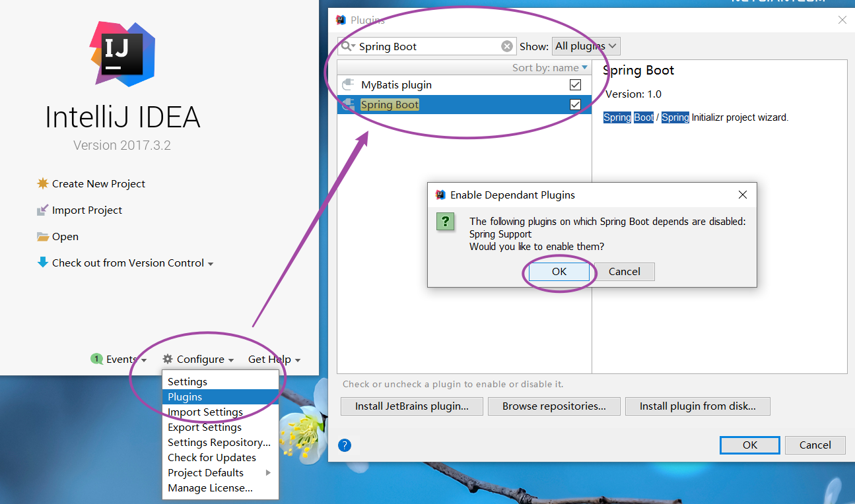
Task: Open Manage License... menu entry
Action: tap(221, 488)
